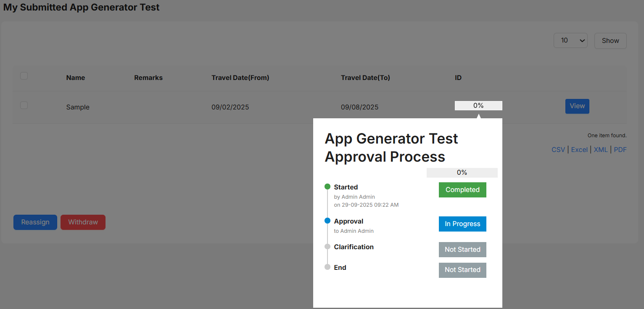The height and width of the screenshot is (309, 644).
Task: Export the list as CSV
Action: coord(558,149)
